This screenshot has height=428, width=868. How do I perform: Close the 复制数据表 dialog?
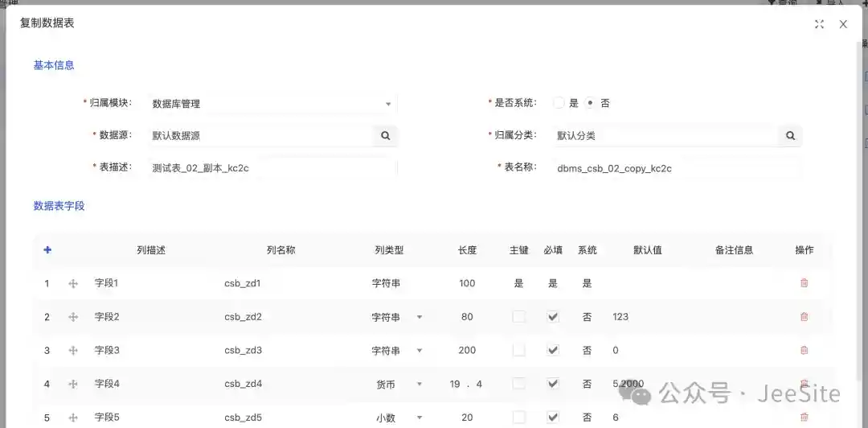pos(843,24)
